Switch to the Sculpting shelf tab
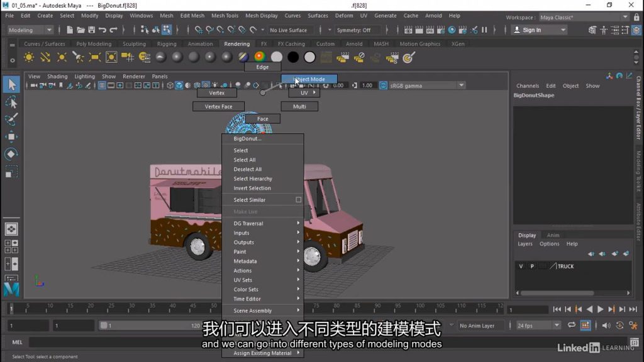Image resolution: width=644 pixels, height=362 pixels. click(134, 44)
